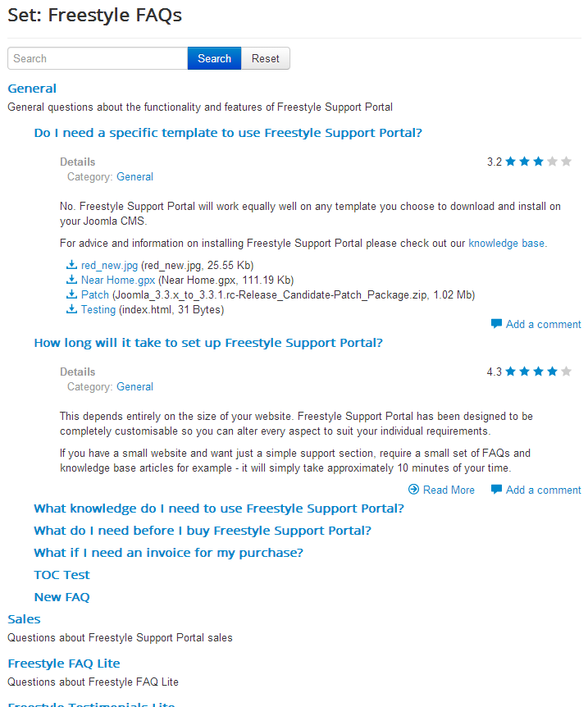Click the Reset button
588x707 pixels.
[266, 58]
